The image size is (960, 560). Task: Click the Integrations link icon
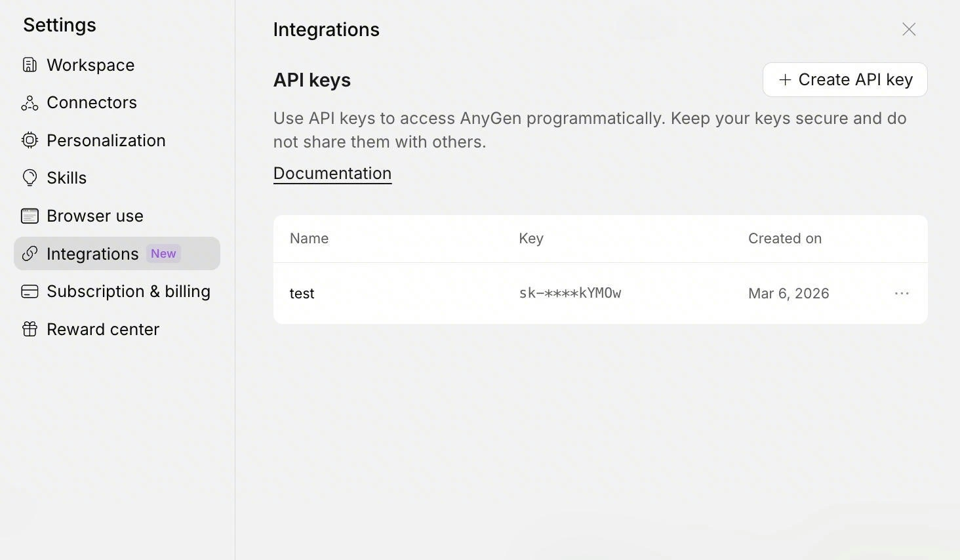(30, 254)
